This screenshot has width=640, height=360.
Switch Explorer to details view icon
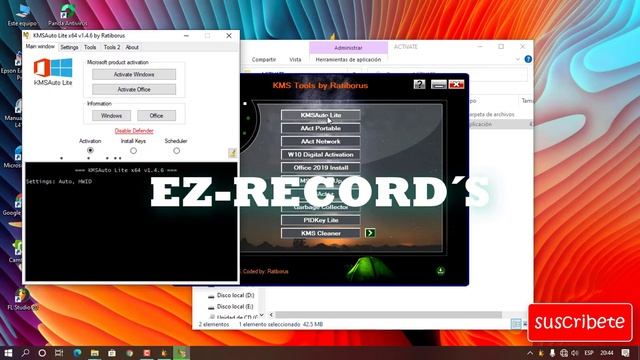pos(516,324)
